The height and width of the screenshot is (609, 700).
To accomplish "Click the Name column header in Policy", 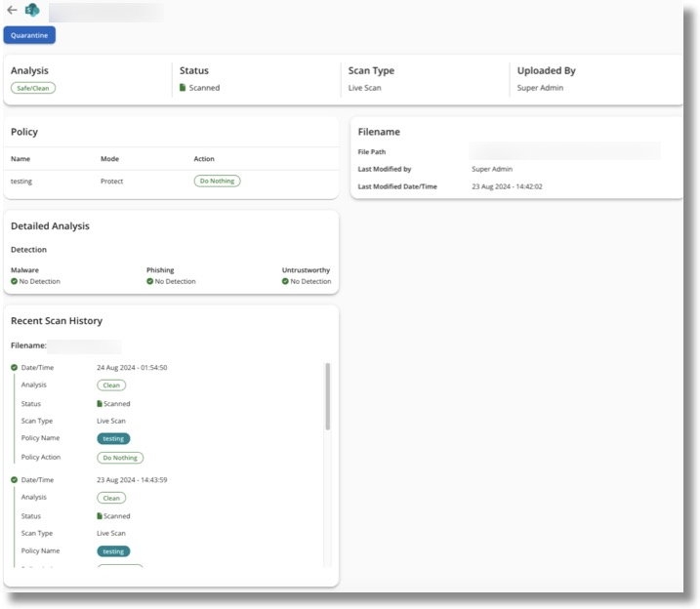I will point(21,159).
